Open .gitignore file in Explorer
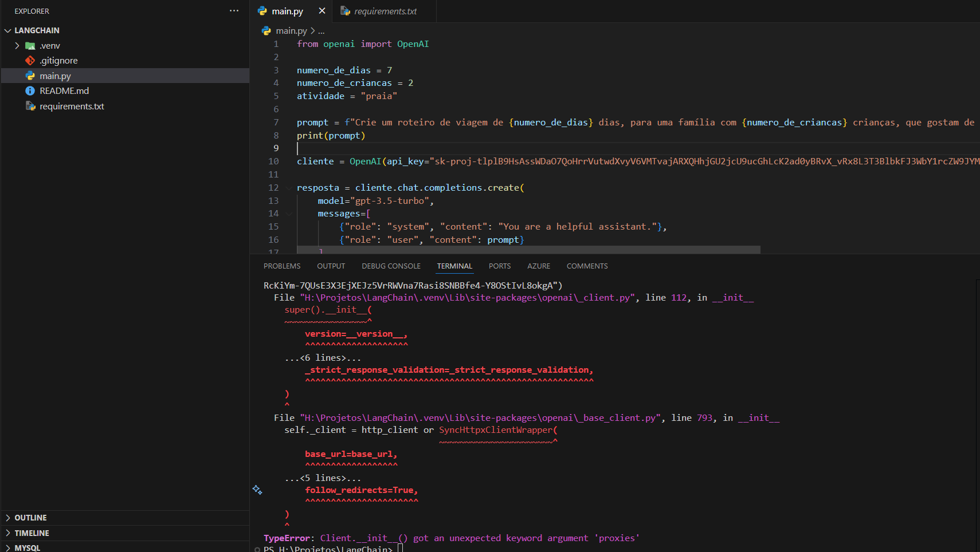The image size is (980, 552). pyautogui.click(x=125, y=61)
